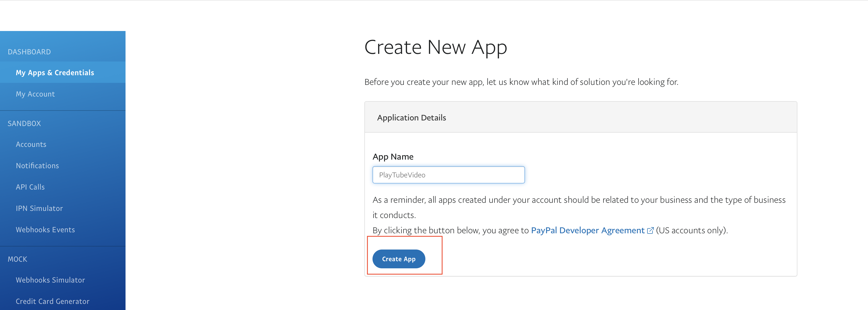
Task: Go to My Account in sidebar
Action: (35, 94)
